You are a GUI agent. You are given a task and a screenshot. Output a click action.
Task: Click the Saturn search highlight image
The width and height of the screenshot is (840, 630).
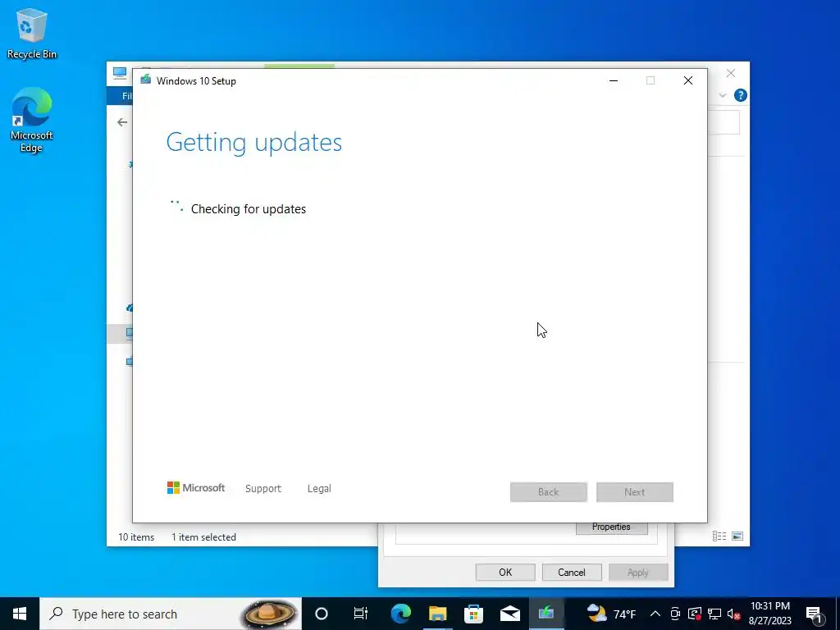pyautogui.click(x=269, y=614)
